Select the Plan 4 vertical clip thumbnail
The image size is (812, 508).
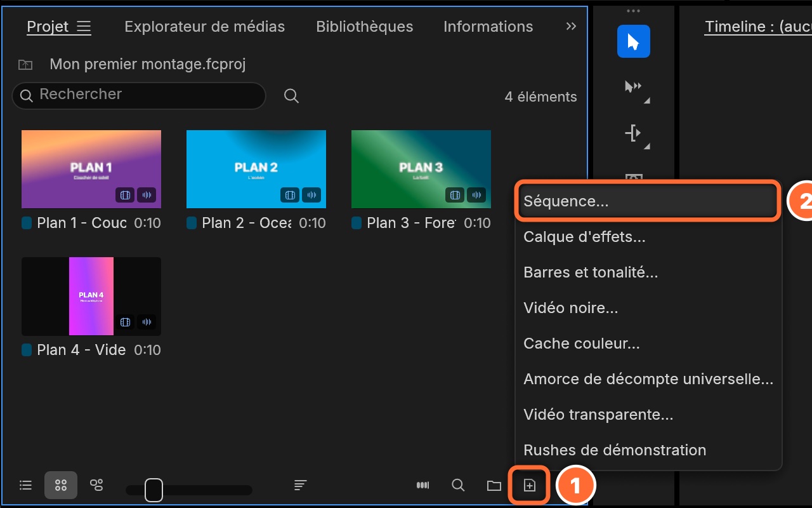(x=91, y=297)
